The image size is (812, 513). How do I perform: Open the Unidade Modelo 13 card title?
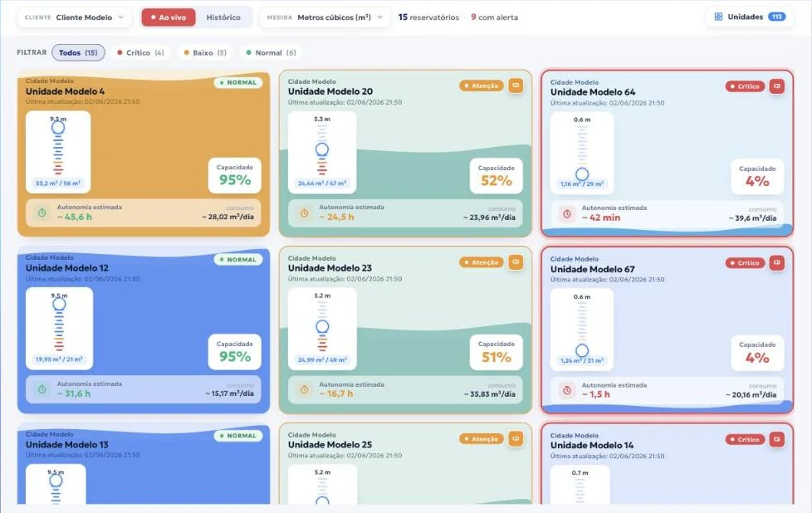click(x=67, y=445)
